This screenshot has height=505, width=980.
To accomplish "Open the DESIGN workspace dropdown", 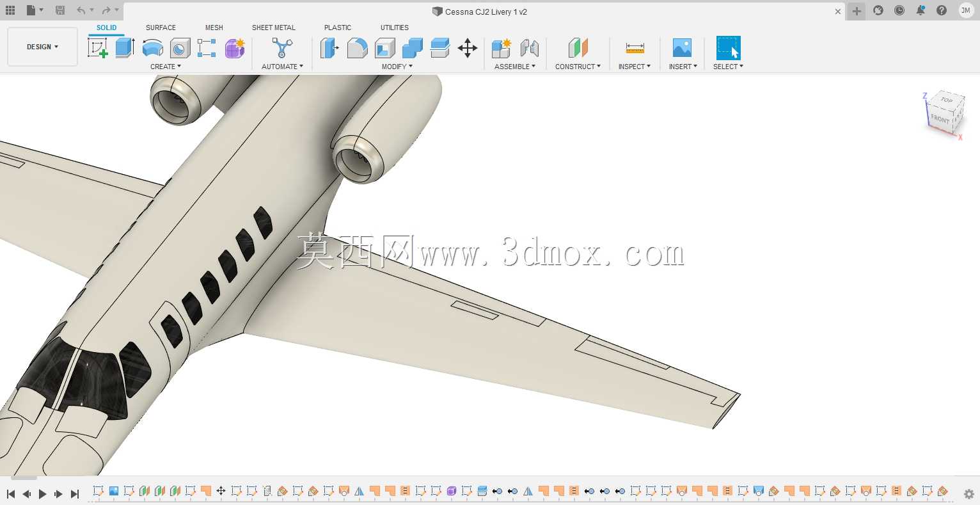I will tap(42, 47).
